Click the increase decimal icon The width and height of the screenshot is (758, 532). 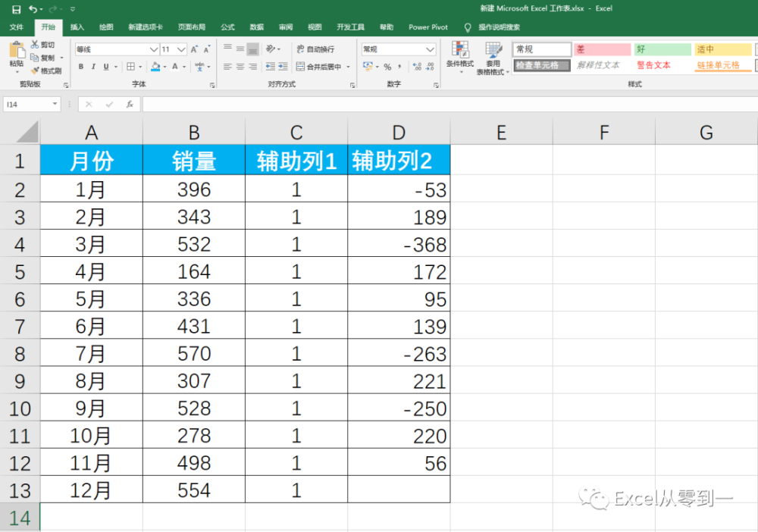[417, 67]
